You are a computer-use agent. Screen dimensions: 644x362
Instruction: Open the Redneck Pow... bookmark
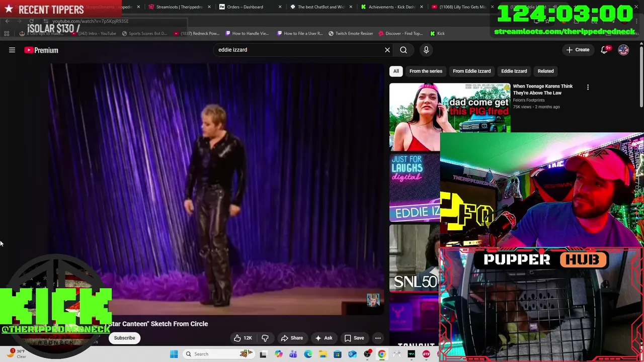(x=196, y=34)
